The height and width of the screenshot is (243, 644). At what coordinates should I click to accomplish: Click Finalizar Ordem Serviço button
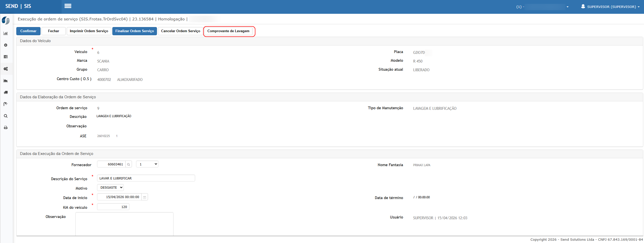135,31
